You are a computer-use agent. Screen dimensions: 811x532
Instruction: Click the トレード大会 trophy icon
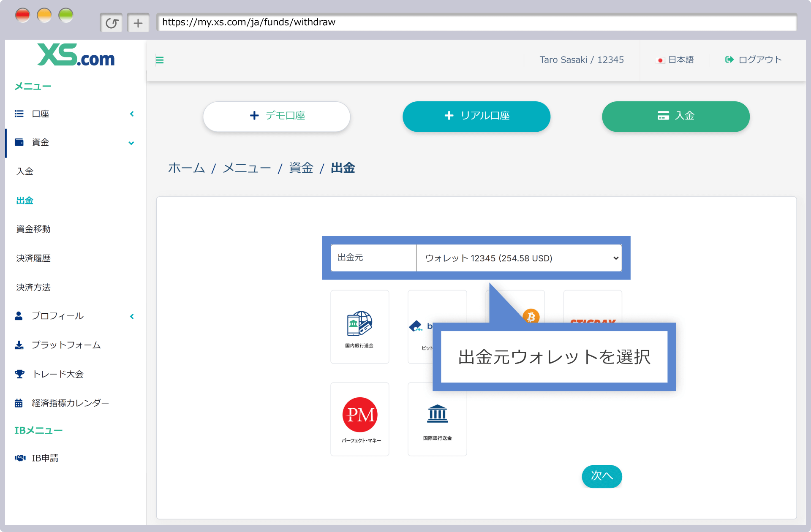(19, 374)
